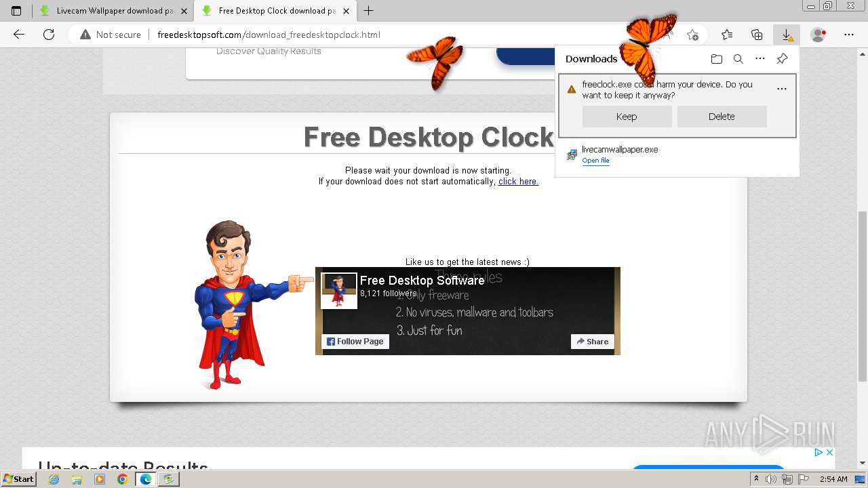This screenshot has height=488, width=868.
Task: Select the Free Desktop Clock download tab
Action: coord(275,11)
